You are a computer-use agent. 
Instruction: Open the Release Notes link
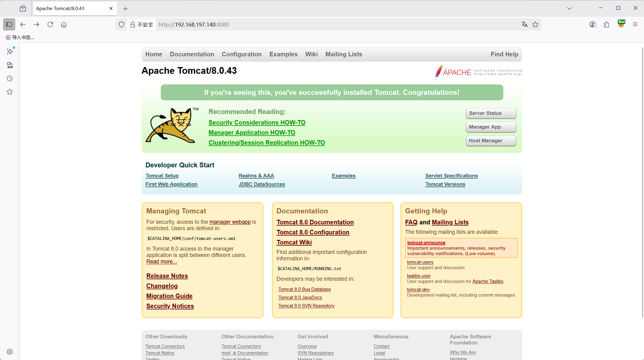click(x=167, y=276)
